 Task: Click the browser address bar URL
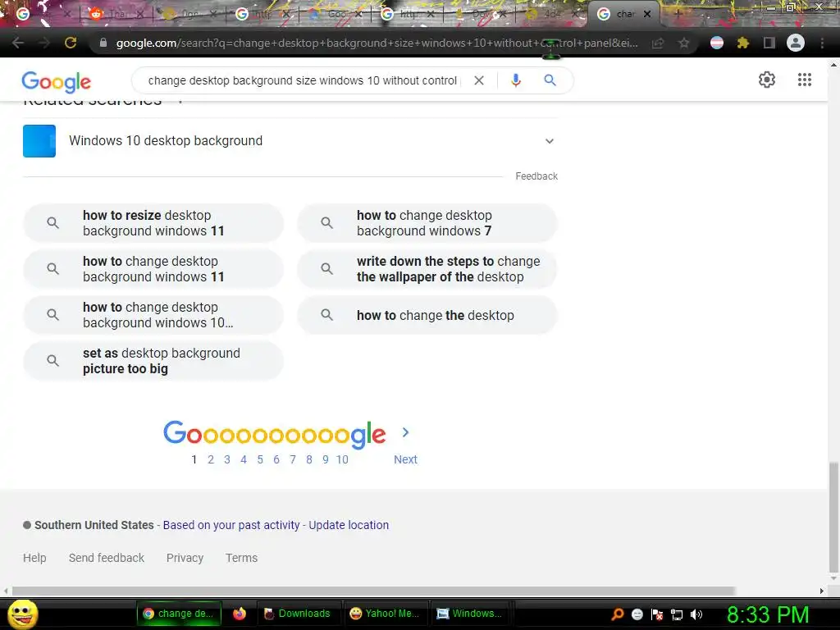tap(377, 43)
